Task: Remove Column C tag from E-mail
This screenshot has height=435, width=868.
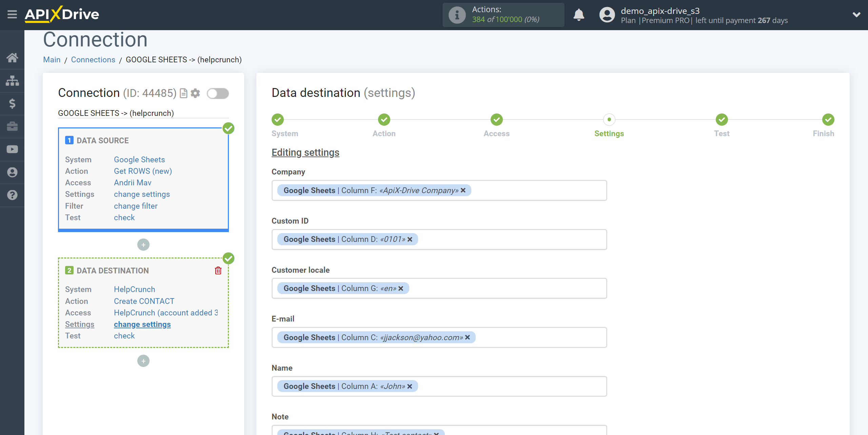Action: 468,337
